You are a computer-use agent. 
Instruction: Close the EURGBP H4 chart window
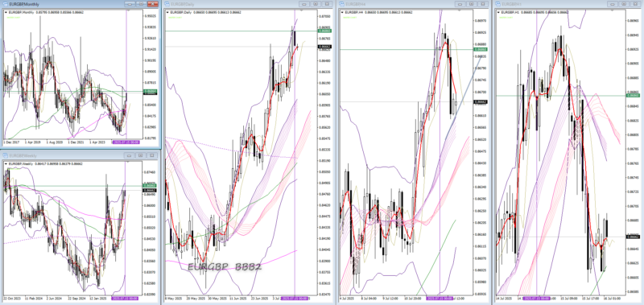click(x=482, y=4)
